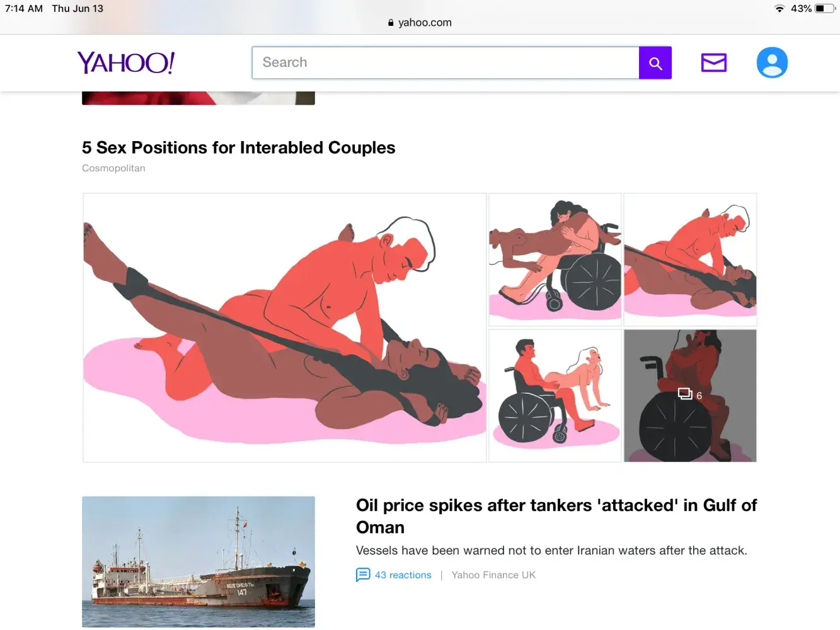The image size is (840, 630).
Task: Tap the yahoo.com address bar
Action: 420,23
